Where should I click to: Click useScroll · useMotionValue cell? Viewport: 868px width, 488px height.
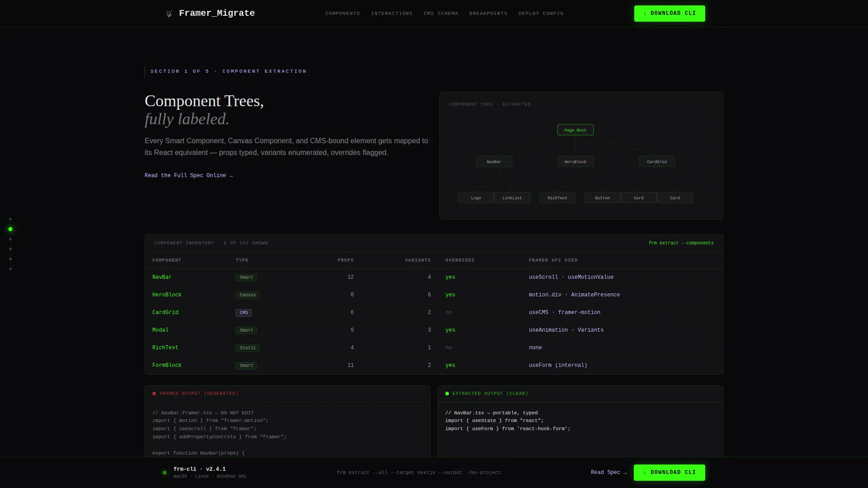tap(571, 277)
